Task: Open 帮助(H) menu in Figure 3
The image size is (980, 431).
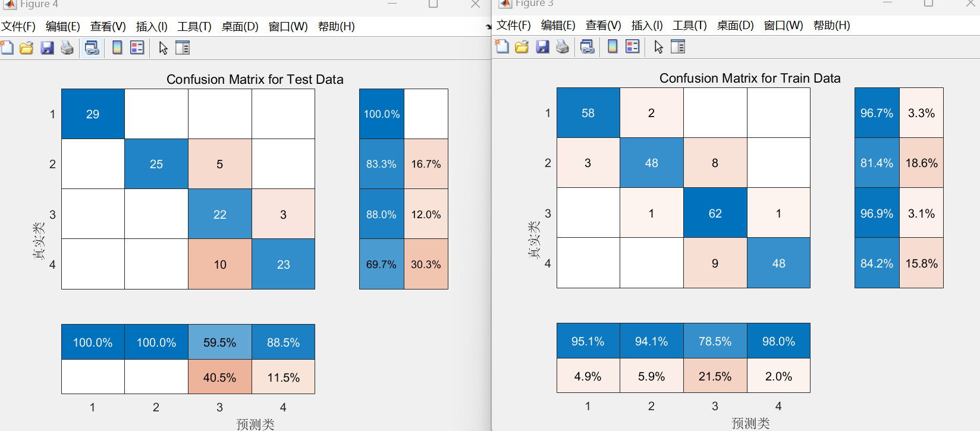Action: tap(832, 25)
